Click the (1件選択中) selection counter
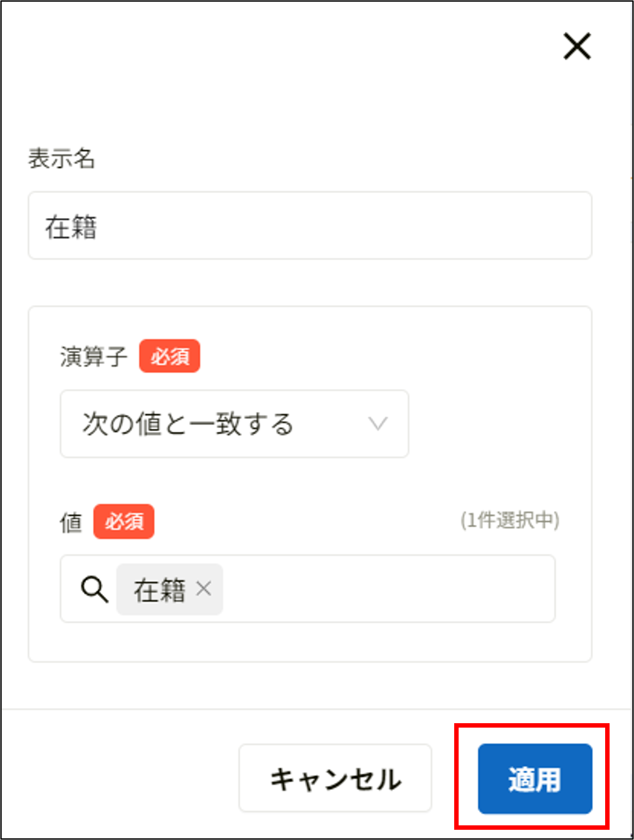 tap(511, 522)
